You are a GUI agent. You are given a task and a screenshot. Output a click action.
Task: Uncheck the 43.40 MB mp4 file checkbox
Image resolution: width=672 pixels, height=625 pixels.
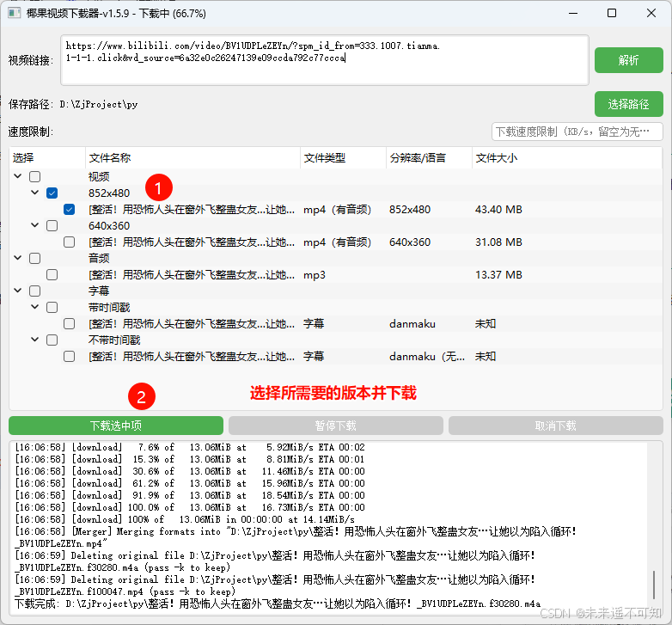click(69, 209)
